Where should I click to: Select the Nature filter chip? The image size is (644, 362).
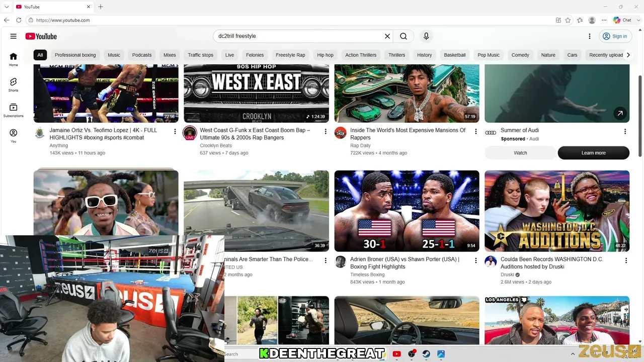(x=548, y=55)
